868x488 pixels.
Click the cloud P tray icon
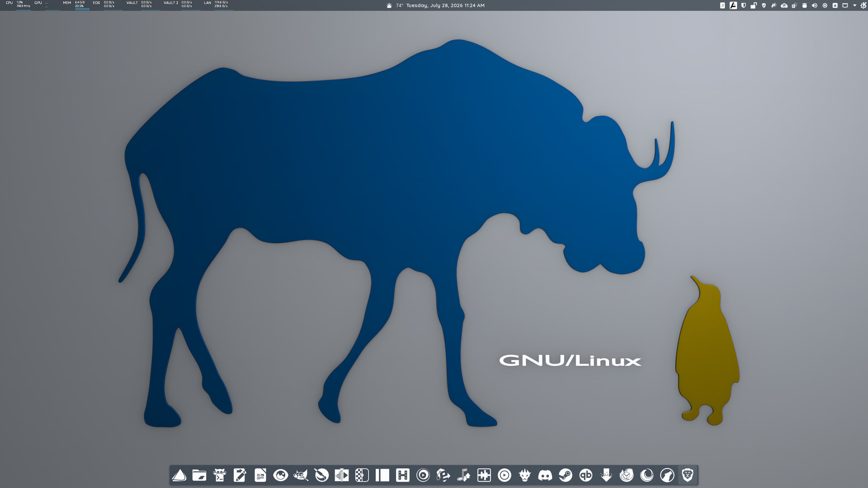[784, 5]
